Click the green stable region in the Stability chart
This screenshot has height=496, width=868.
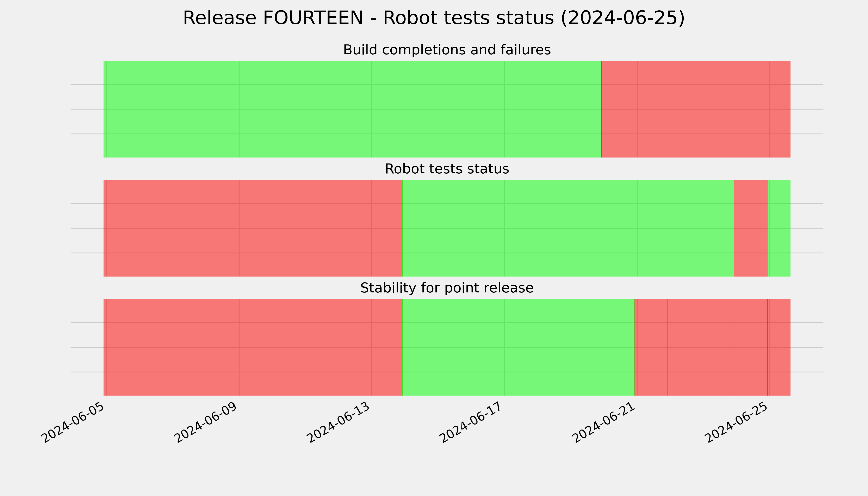coord(518,347)
